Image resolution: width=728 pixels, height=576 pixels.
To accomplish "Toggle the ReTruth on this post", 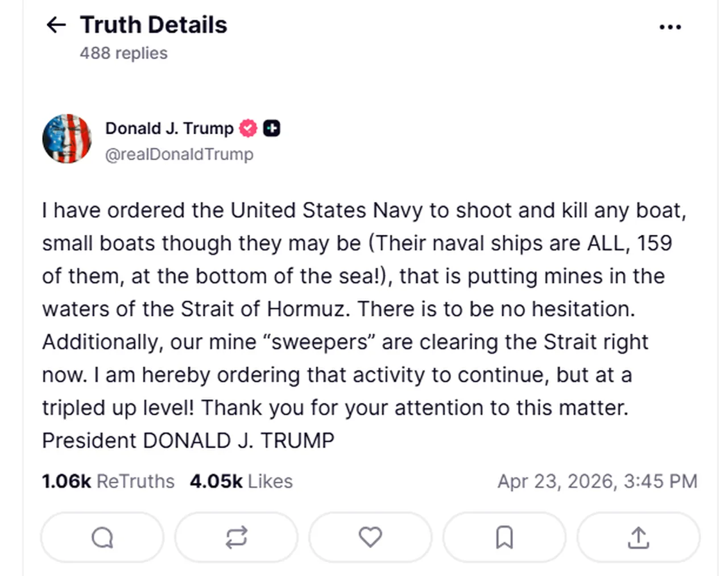I will 236,537.
